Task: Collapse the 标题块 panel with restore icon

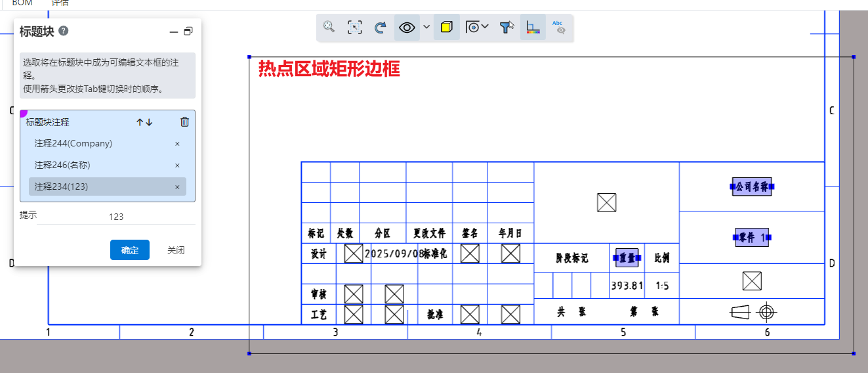Action: point(188,32)
